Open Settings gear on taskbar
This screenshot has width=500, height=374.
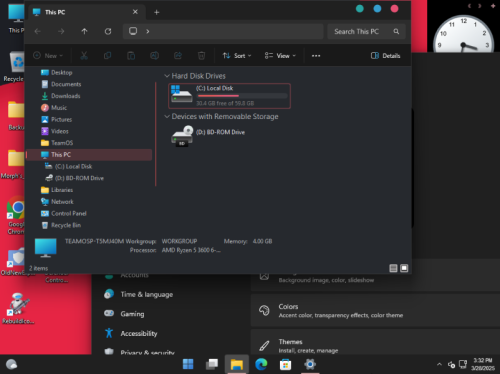click(310, 364)
